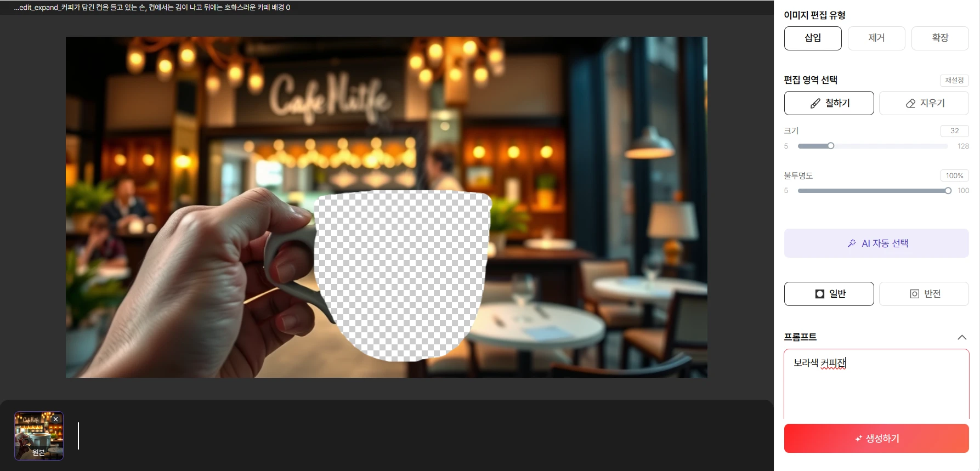Focus the prompt text box with 보라색 커피잔
Viewport: 980px width, 471px height.
876,384
